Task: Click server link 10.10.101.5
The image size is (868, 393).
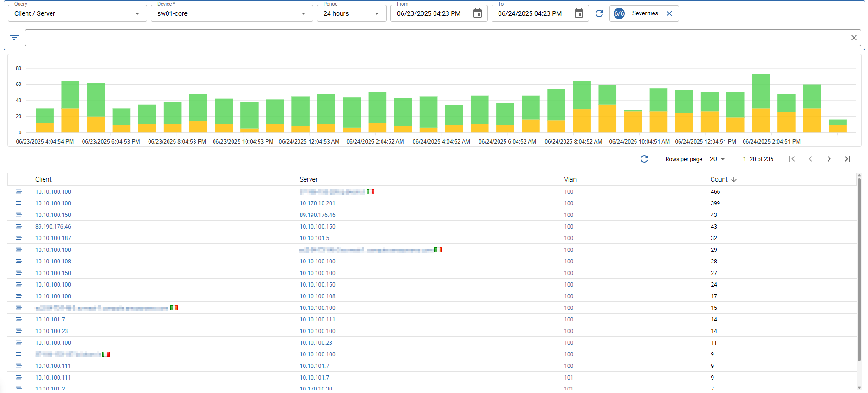Action: [x=314, y=238]
